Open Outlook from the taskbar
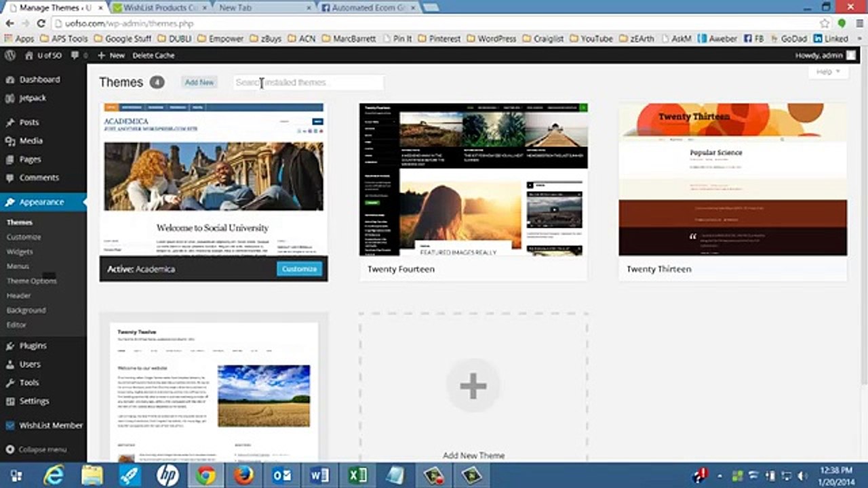This screenshot has height=488, width=868. [281, 475]
